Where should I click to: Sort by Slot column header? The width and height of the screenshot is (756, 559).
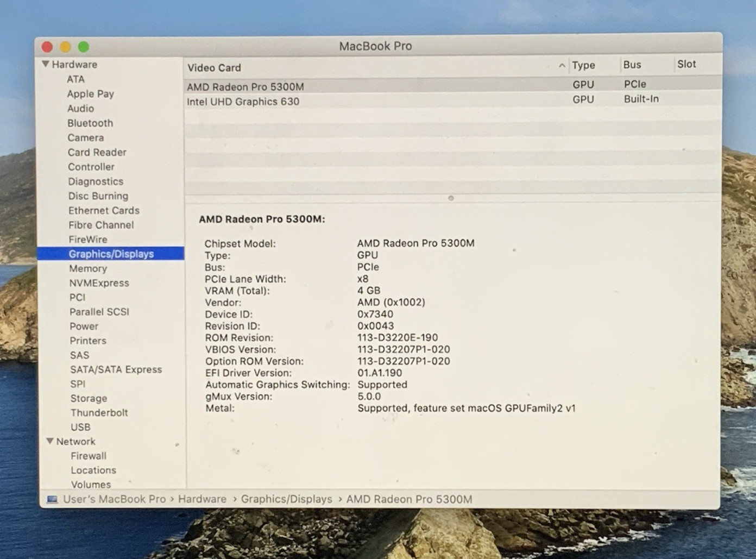[x=686, y=64]
